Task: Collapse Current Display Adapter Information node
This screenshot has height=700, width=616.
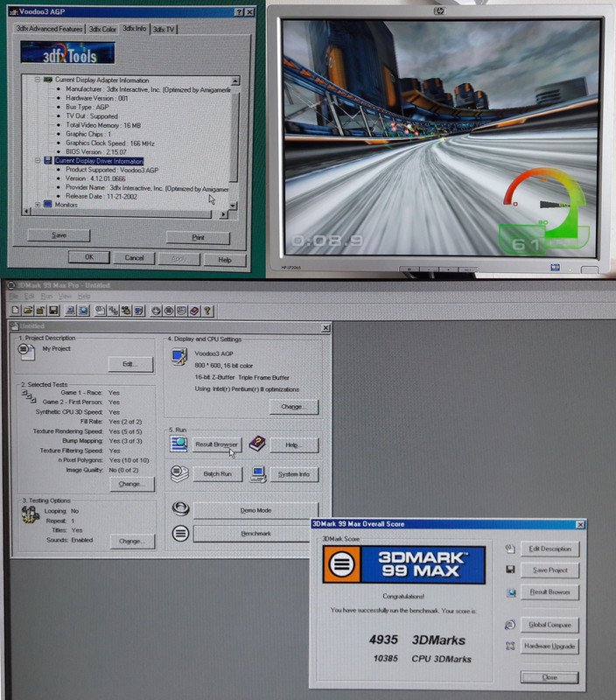Action: coord(38,80)
